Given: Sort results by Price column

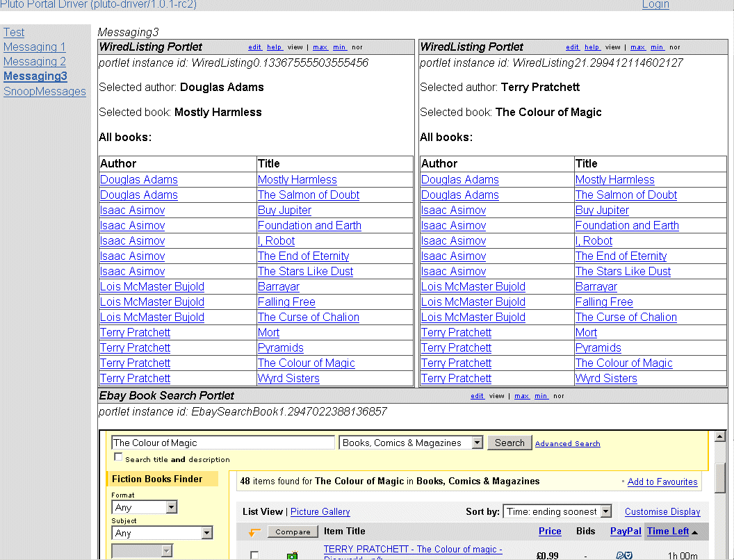Looking at the screenshot, I should click(550, 531).
